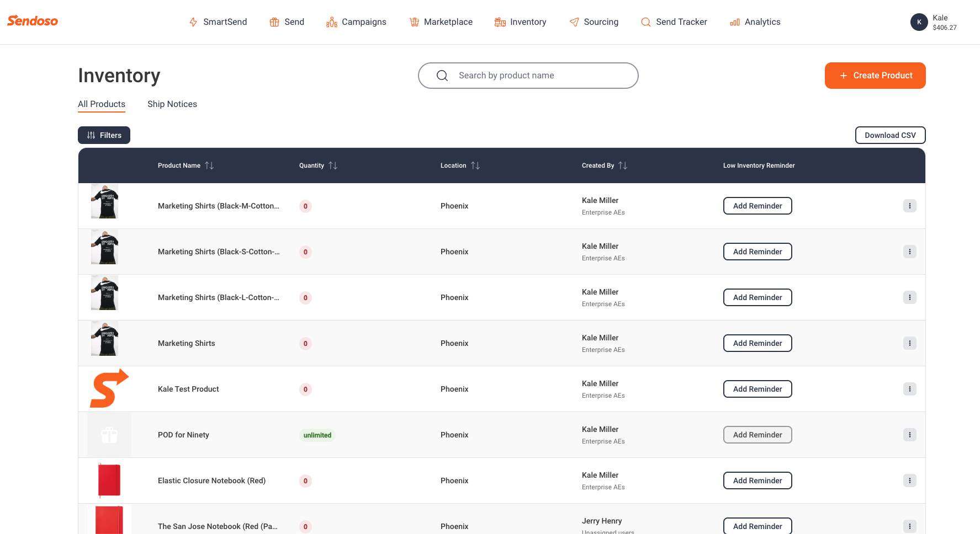Open three-dot menu for POD for Ninety

coord(910,435)
